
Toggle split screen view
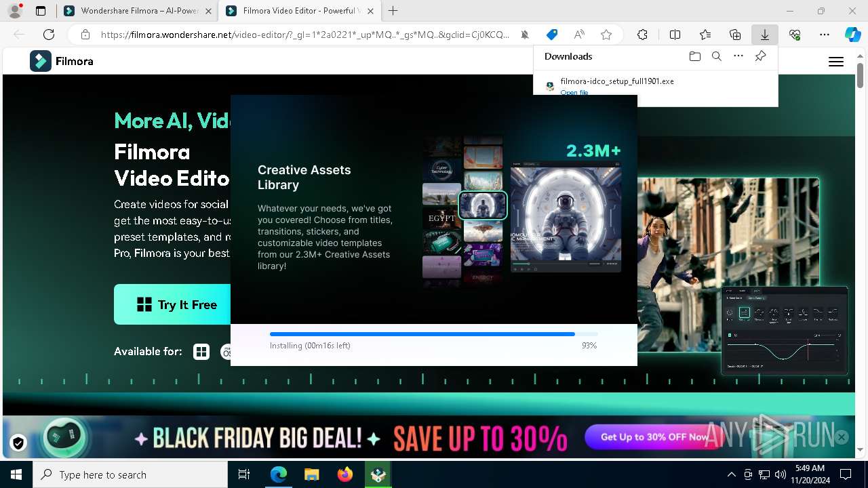coord(675,35)
